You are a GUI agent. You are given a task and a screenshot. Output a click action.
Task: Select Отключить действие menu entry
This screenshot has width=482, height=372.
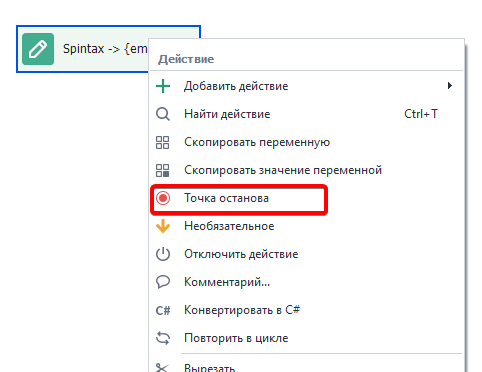(306, 254)
